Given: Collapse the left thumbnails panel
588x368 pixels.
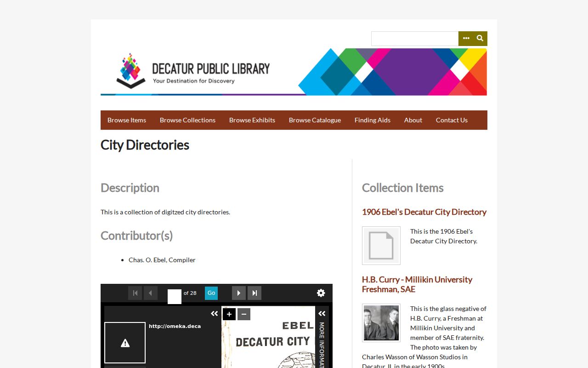Looking at the screenshot, I should pos(215,314).
